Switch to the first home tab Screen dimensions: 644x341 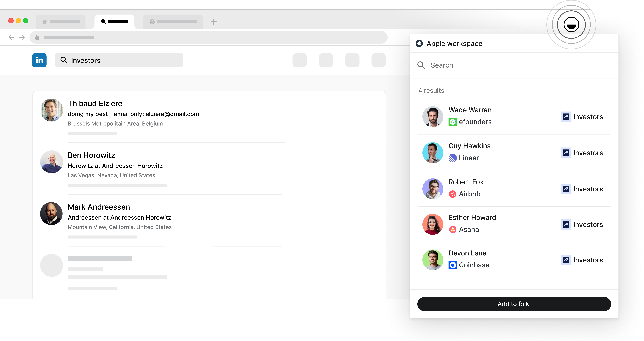[61, 22]
